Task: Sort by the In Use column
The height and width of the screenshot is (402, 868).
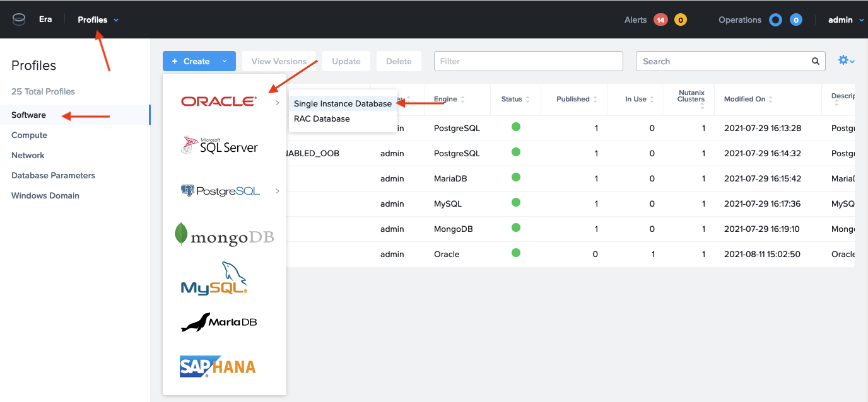Action: click(x=640, y=100)
